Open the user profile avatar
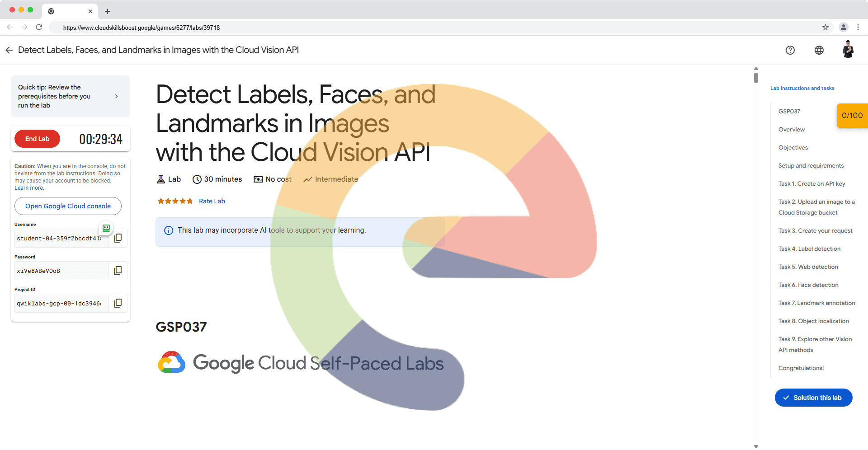The width and height of the screenshot is (868, 450). (848, 49)
